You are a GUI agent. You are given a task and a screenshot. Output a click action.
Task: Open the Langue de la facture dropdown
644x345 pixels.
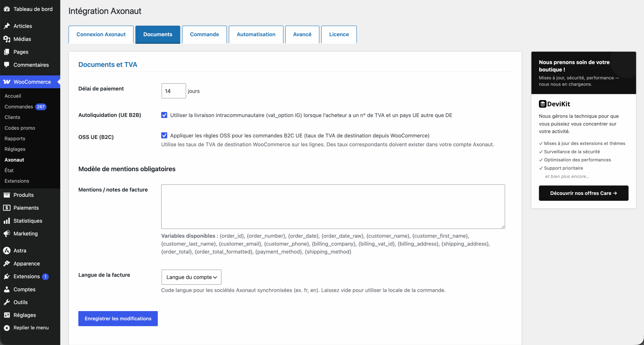tap(191, 277)
